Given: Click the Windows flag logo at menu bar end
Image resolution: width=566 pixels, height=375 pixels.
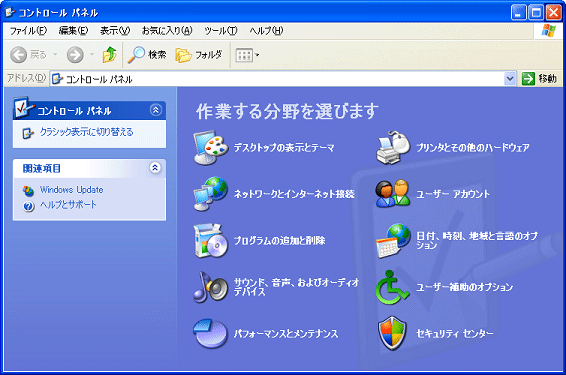Looking at the screenshot, I should [x=548, y=31].
